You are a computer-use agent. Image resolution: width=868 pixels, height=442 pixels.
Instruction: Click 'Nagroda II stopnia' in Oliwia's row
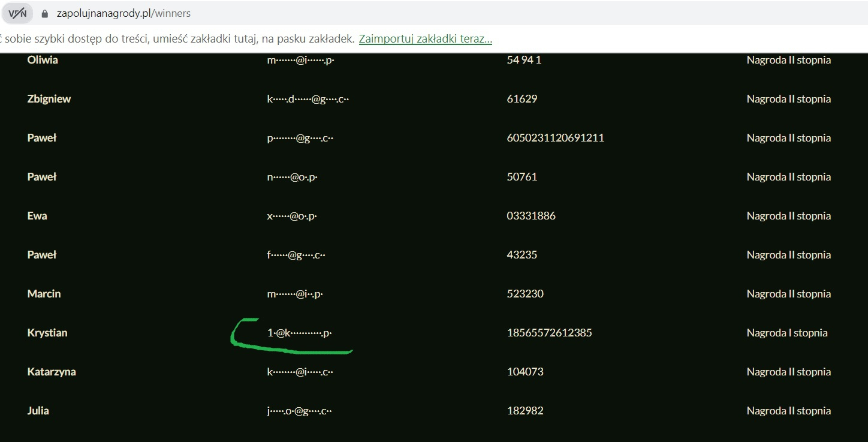point(788,60)
